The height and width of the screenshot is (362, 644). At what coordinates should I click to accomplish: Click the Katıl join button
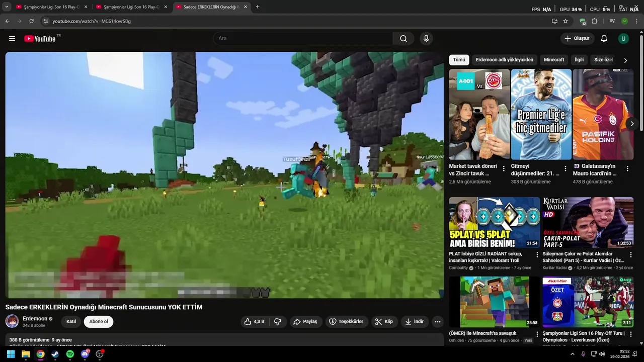coord(71,322)
